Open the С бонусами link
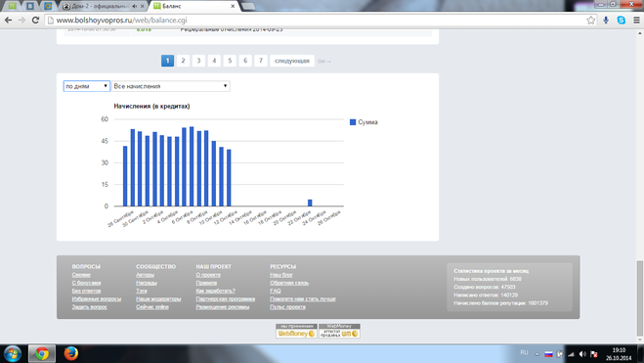Screen dimensions: 644x363 [86, 283]
